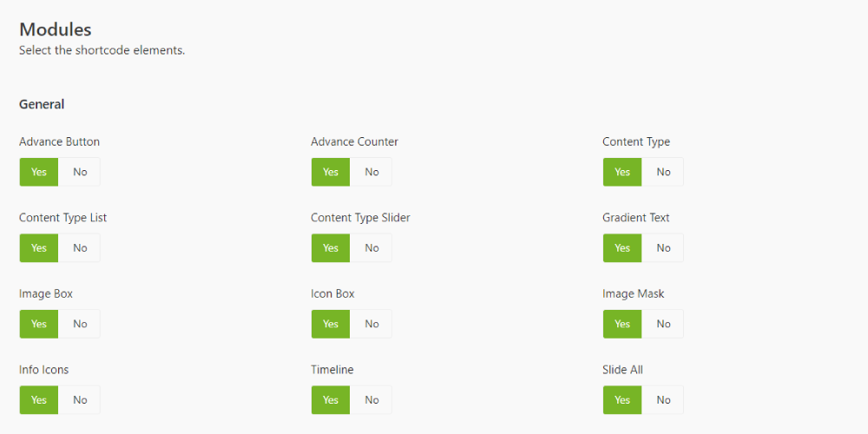The image size is (868, 434).
Task: Select Yes for Advance Button
Action: [39, 172]
